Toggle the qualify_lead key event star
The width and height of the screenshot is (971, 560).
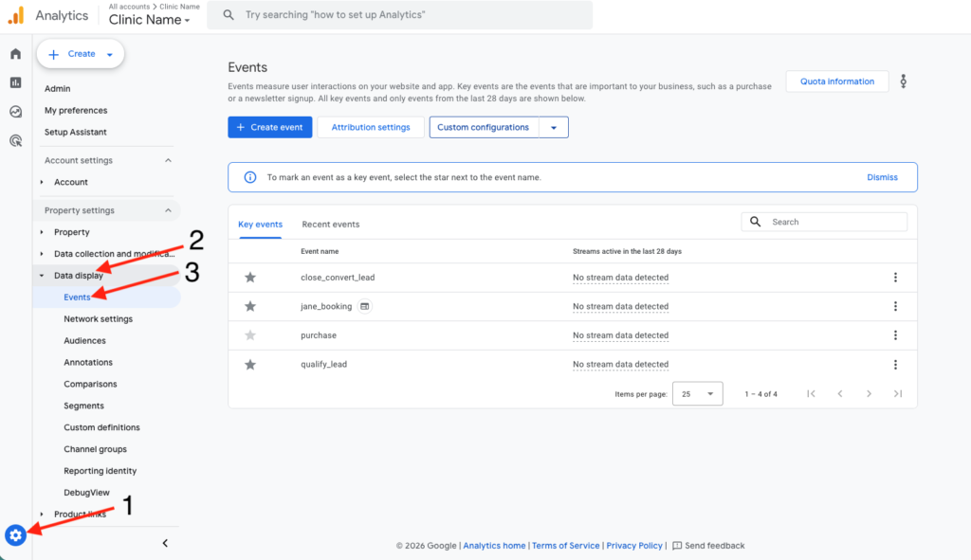(x=250, y=365)
